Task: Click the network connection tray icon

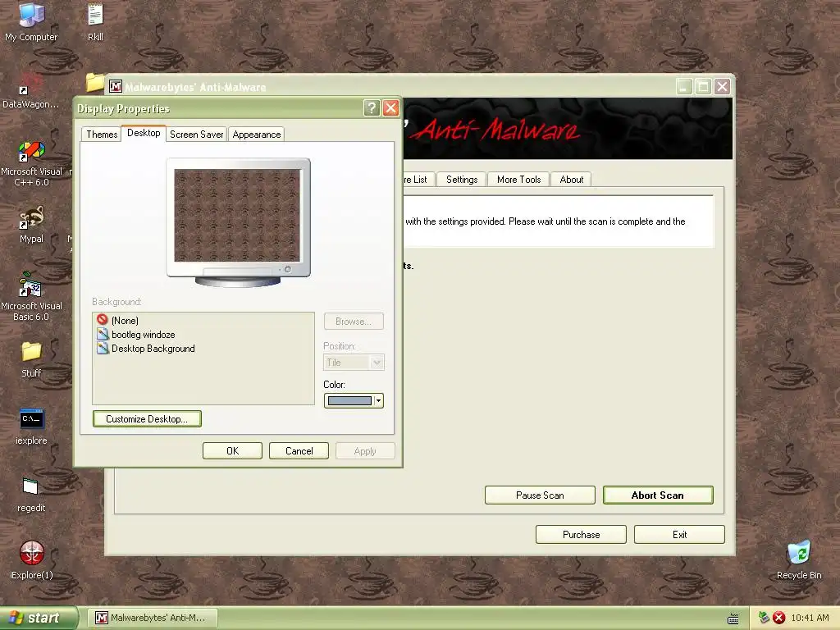Action: 764,618
